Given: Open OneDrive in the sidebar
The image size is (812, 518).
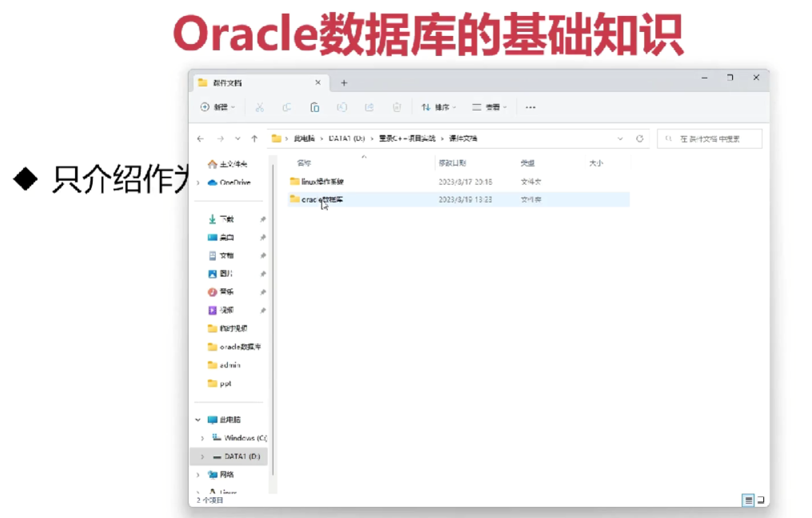Looking at the screenshot, I should pos(229,183).
